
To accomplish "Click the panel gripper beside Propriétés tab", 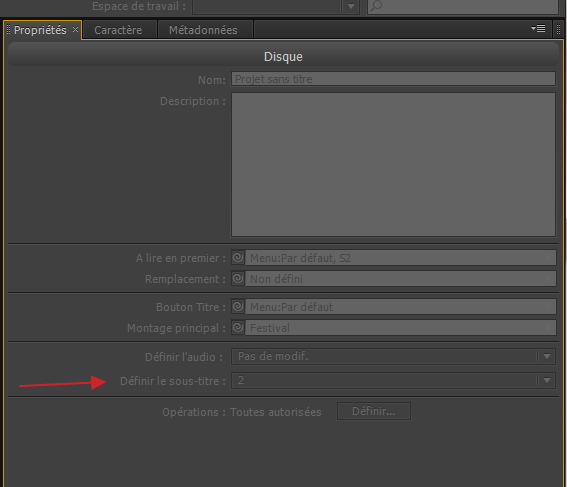I will (x=8, y=30).
